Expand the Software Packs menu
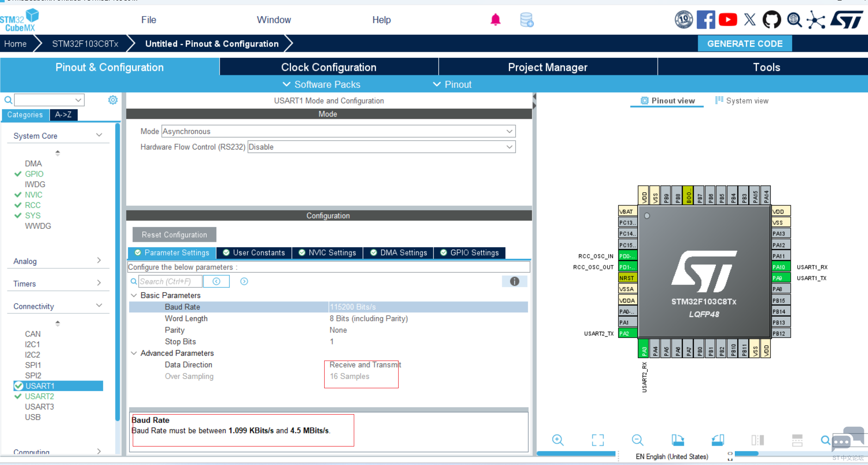Image resolution: width=868 pixels, height=465 pixels. (321, 85)
